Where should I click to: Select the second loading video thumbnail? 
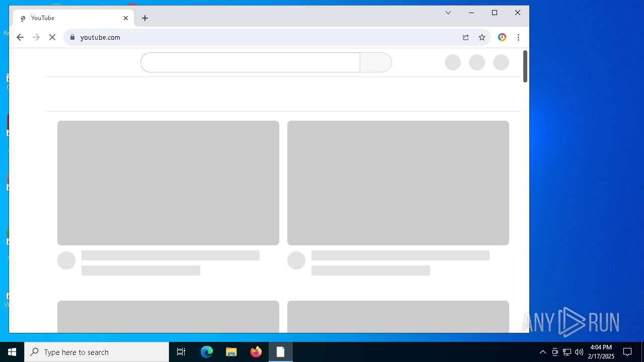click(398, 183)
